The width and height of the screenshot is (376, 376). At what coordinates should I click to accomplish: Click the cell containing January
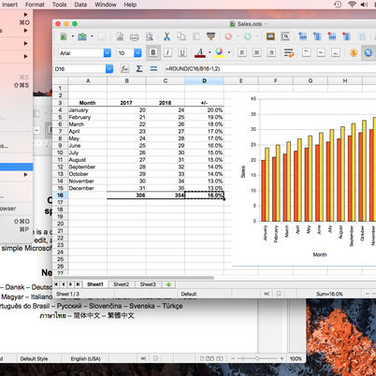tap(88, 110)
